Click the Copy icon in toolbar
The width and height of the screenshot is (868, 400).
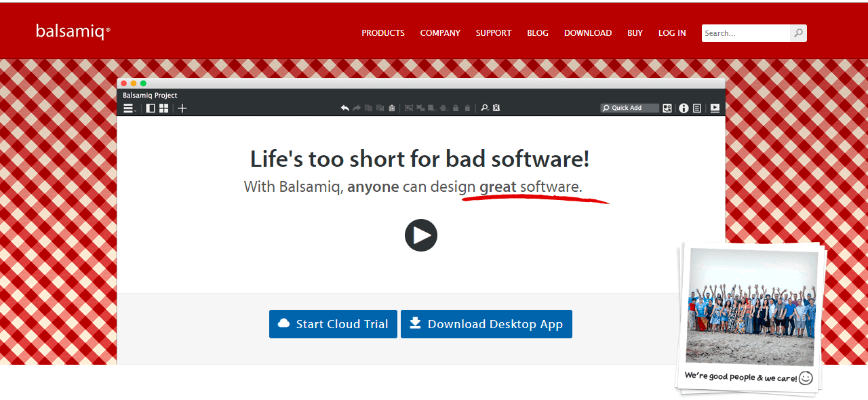[x=368, y=108]
